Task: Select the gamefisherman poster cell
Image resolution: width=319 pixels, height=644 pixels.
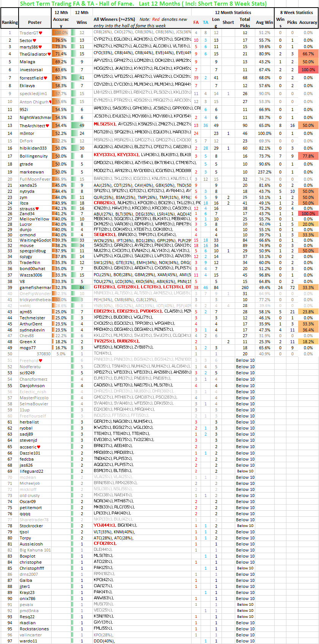Action: (x=35, y=288)
